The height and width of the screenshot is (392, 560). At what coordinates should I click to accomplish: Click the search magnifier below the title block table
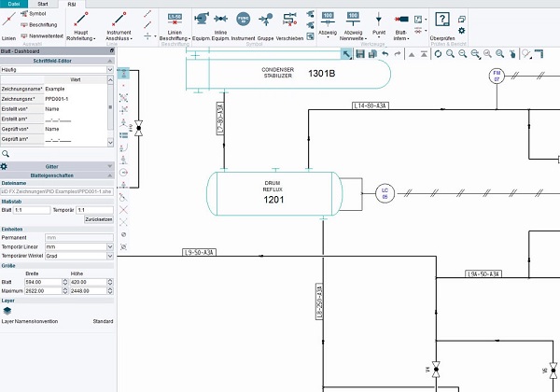click(x=6, y=154)
